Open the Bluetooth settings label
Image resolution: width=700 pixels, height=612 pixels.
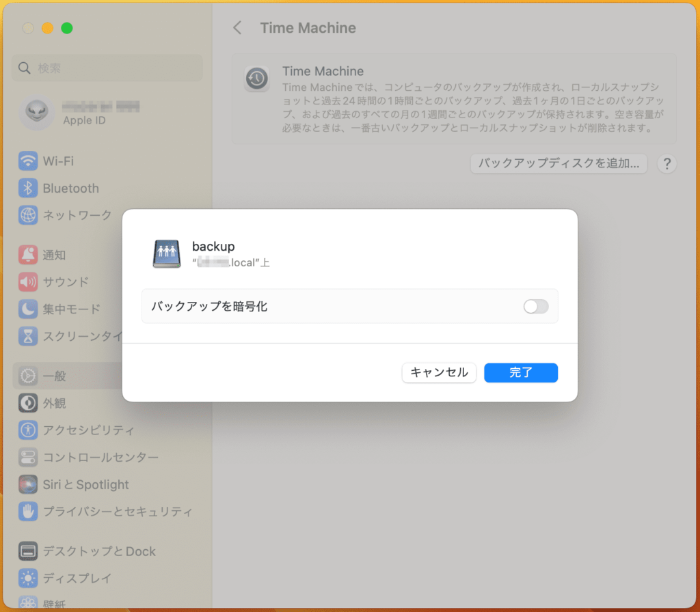coord(71,189)
